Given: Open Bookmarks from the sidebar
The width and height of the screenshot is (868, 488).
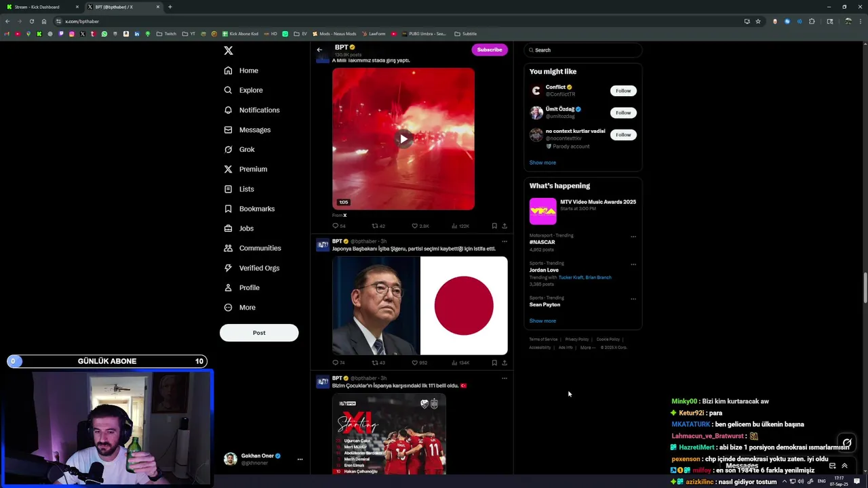Looking at the screenshot, I should 249,209.
